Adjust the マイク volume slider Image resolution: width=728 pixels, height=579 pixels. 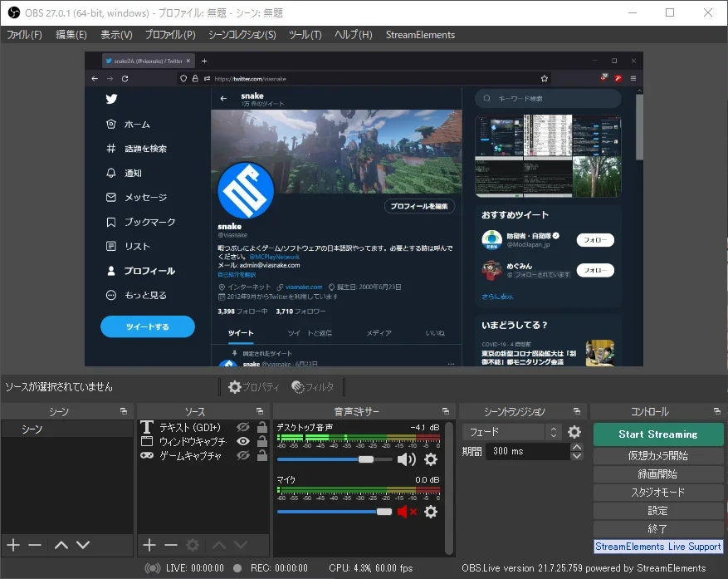335,512
